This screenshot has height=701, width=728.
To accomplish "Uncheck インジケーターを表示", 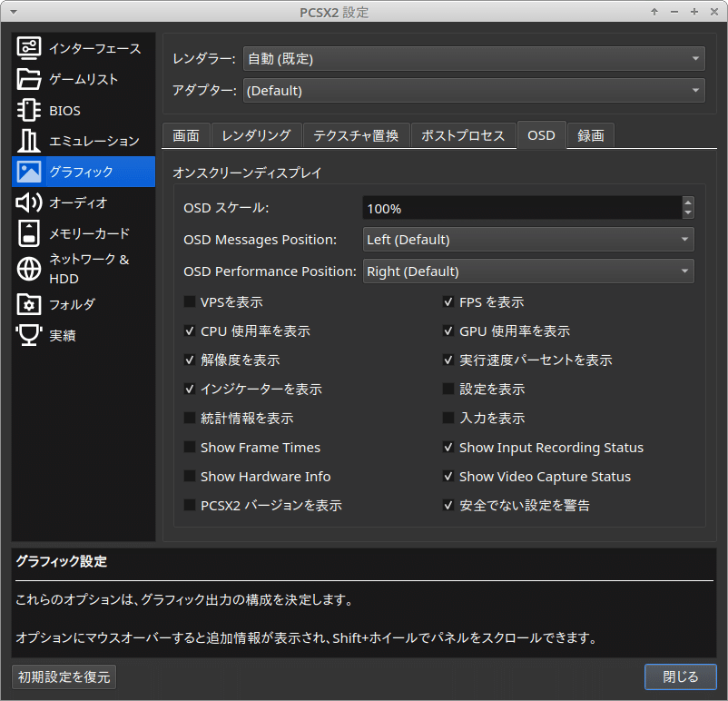I will click(190, 389).
